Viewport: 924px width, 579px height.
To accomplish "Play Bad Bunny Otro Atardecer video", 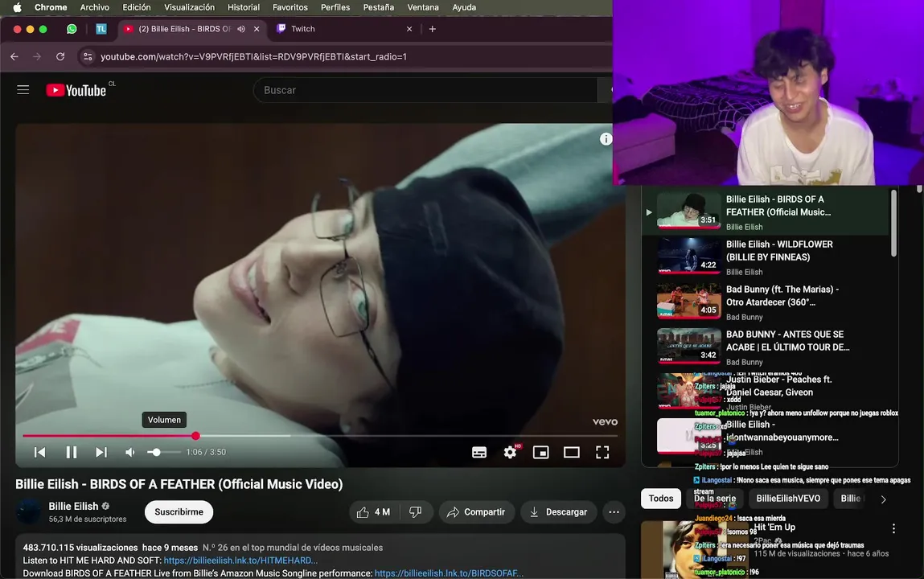I will [766, 302].
